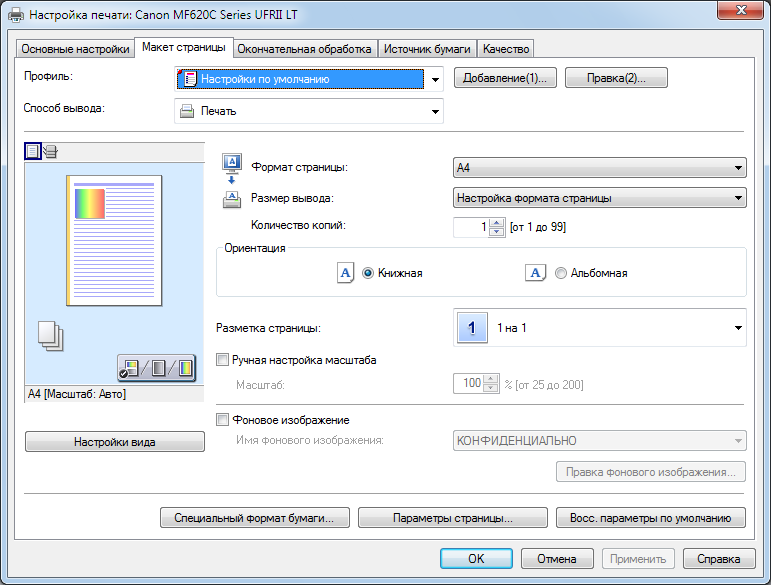Click the [от 1 до 99] range label
Viewport: 771px width, 585px height.
coord(538,227)
